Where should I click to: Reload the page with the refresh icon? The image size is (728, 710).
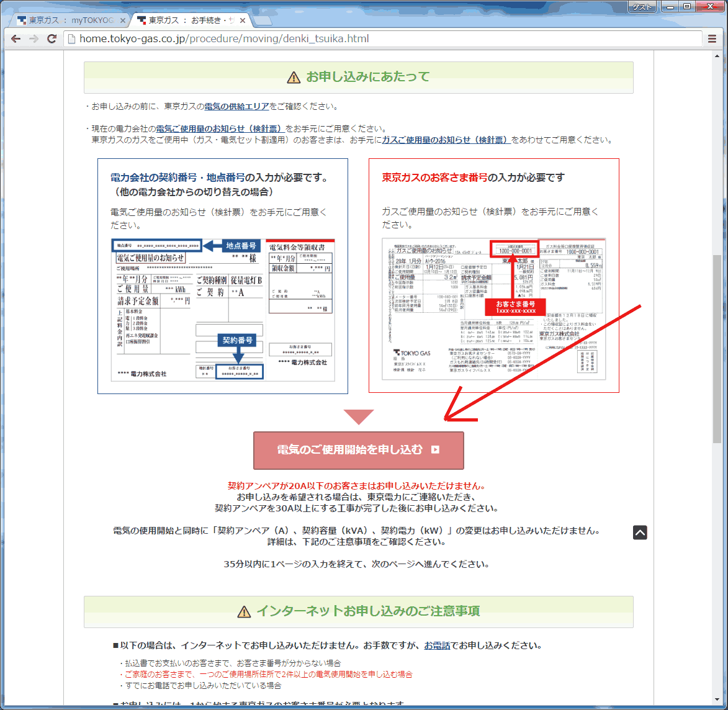[52, 39]
